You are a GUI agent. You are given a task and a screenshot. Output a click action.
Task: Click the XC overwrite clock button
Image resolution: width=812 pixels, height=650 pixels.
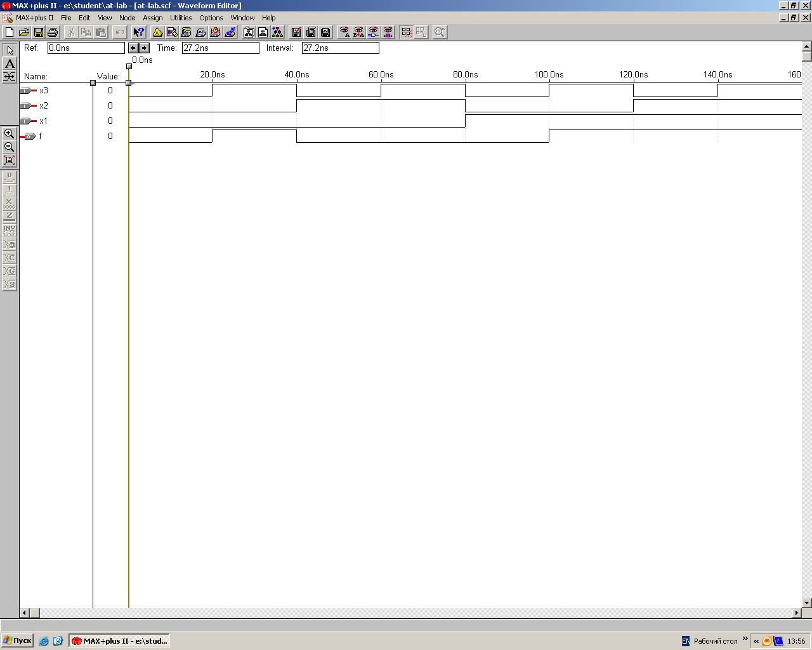(10, 258)
